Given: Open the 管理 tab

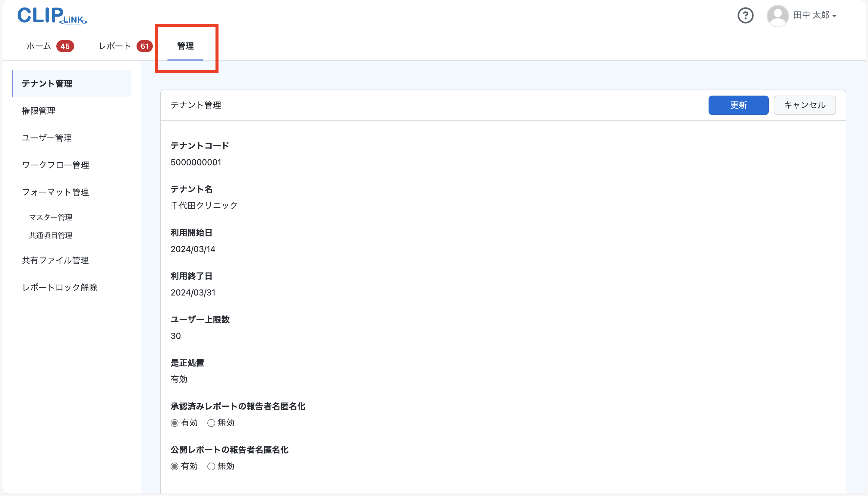Looking at the screenshot, I should coord(185,46).
